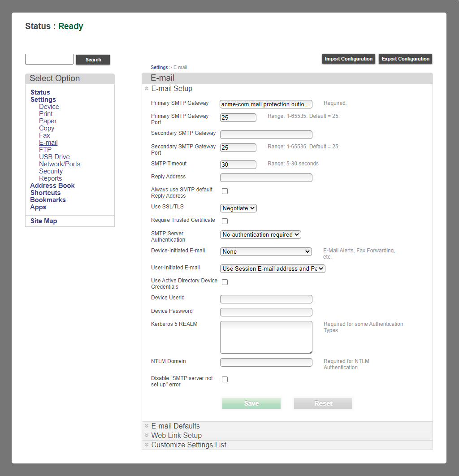Check Disable "SMTP server not set up" error
Viewport: 459px width, 476px height.
(225, 379)
